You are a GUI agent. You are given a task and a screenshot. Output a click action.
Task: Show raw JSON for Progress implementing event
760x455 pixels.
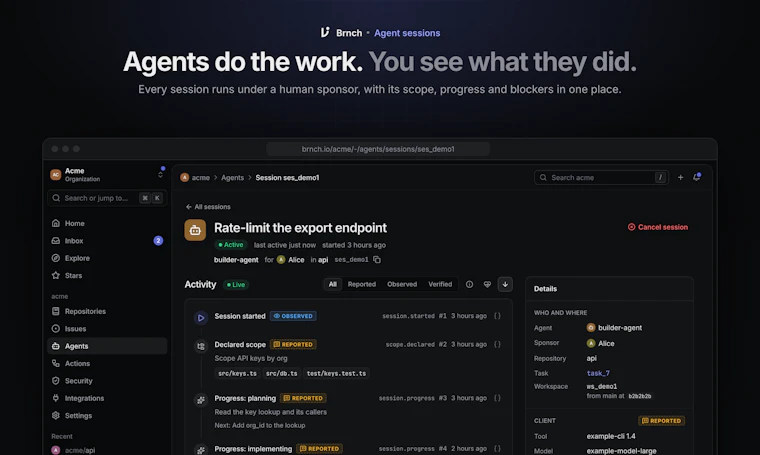click(x=497, y=449)
